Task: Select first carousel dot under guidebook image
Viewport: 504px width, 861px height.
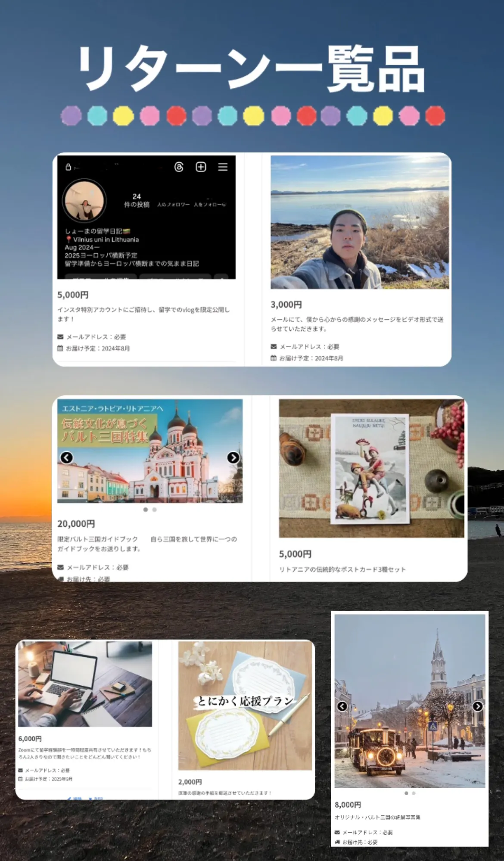Action: pyautogui.click(x=146, y=510)
